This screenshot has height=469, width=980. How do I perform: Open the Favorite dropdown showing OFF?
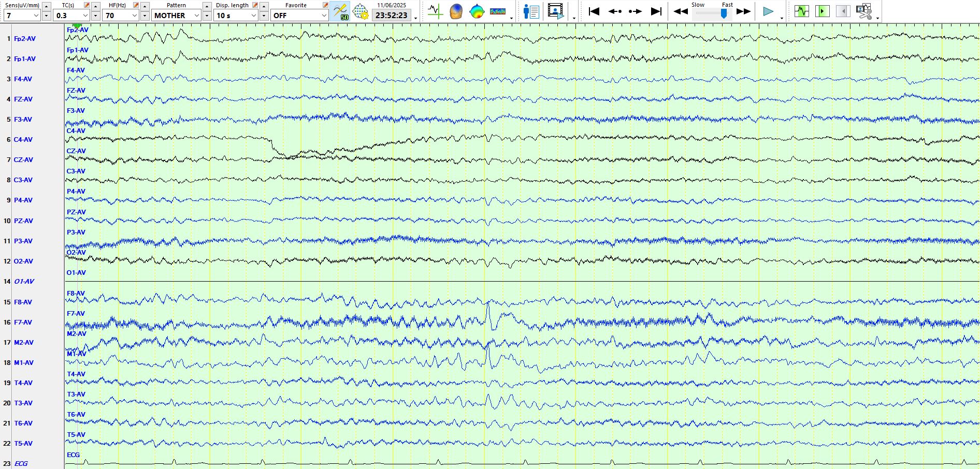click(x=299, y=16)
